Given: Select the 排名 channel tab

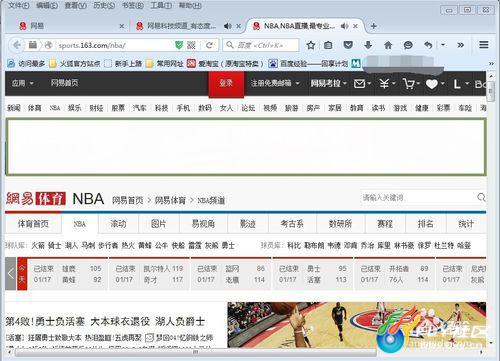Looking at the screenshot, I should click(426, 224).
